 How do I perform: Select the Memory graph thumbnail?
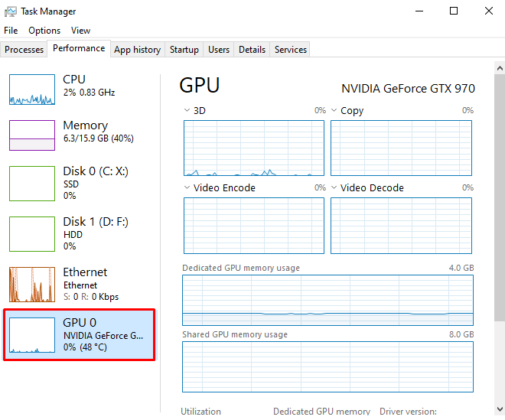[32, 135]
